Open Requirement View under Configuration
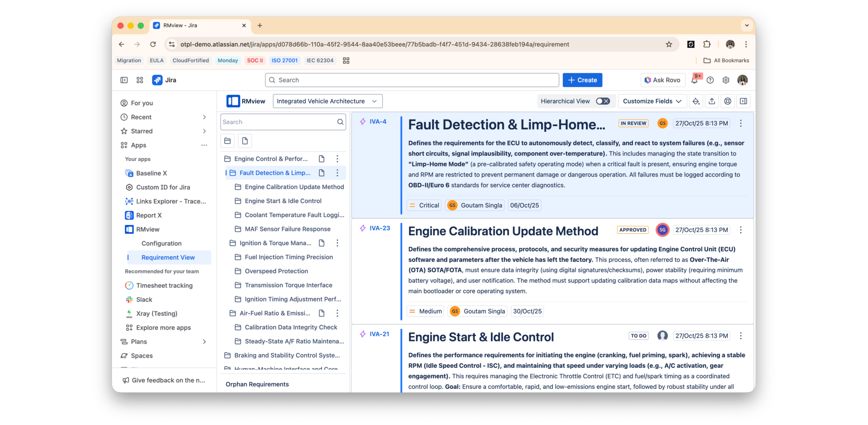 pyautogui.click(x=168, y=257)
